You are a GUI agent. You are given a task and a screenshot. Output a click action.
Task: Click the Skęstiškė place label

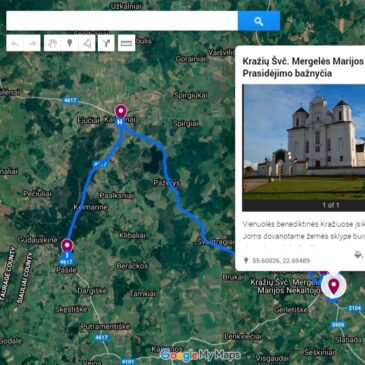[71, 309]
